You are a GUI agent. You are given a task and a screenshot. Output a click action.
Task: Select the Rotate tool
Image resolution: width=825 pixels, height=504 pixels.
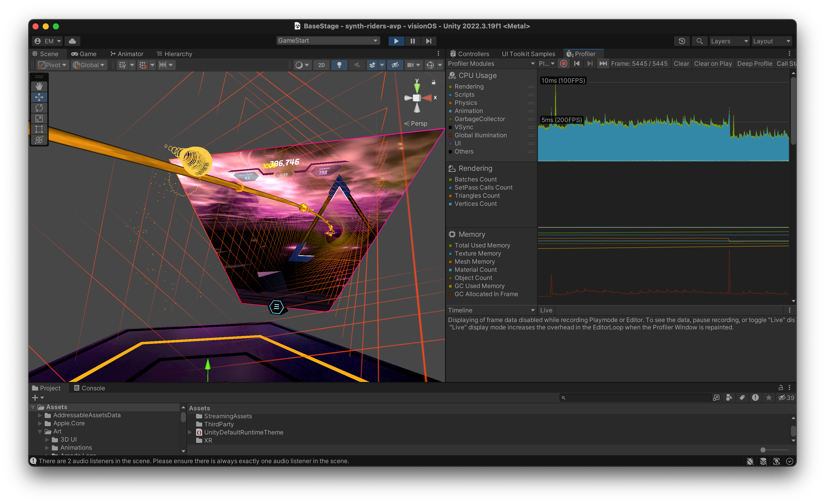(x=39, y=108)
